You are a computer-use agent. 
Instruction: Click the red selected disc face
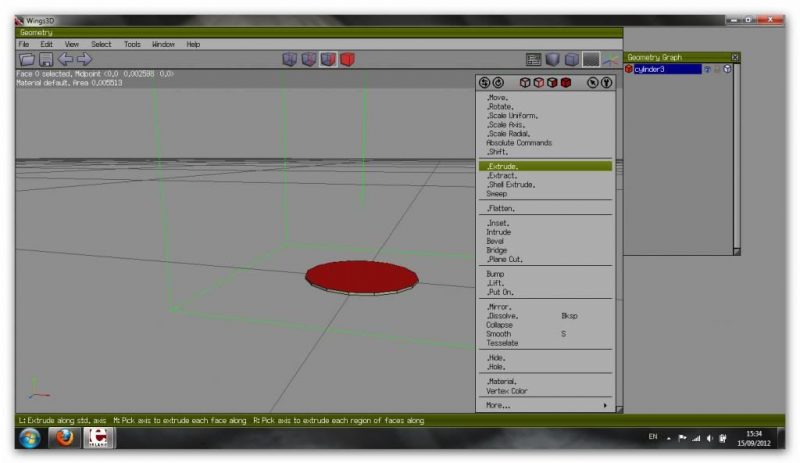coord(360,275)
